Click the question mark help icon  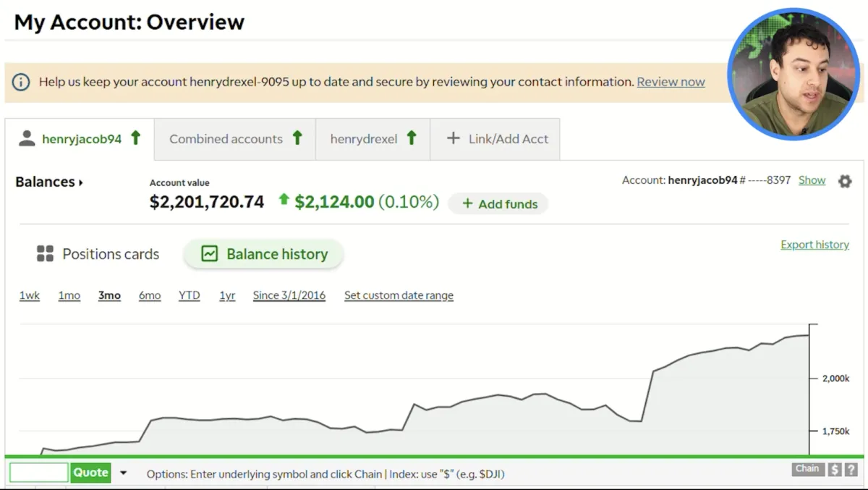coord(851,470)
